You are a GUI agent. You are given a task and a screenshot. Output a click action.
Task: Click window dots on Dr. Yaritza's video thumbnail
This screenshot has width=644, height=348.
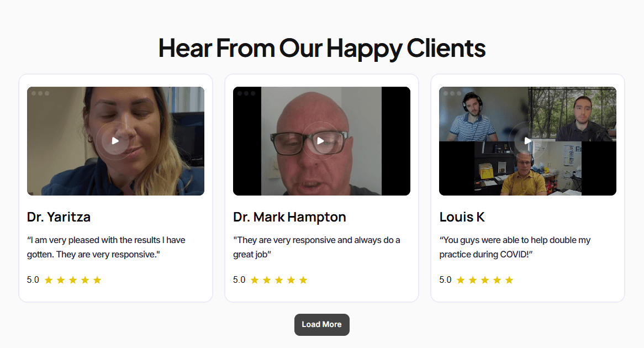pos(40,93)
